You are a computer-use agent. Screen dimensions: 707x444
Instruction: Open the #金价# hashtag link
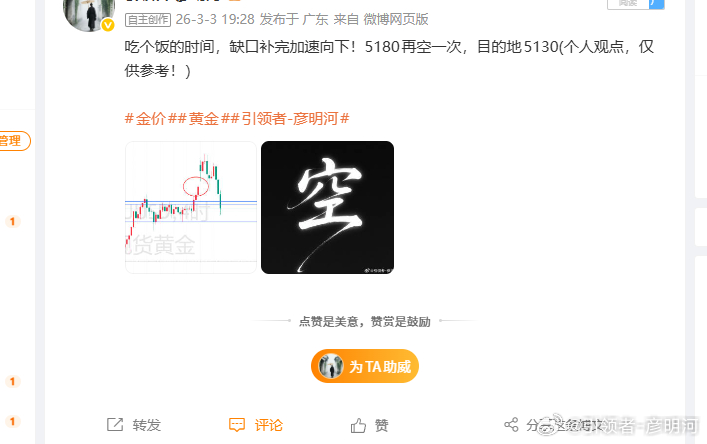(151, 119)
